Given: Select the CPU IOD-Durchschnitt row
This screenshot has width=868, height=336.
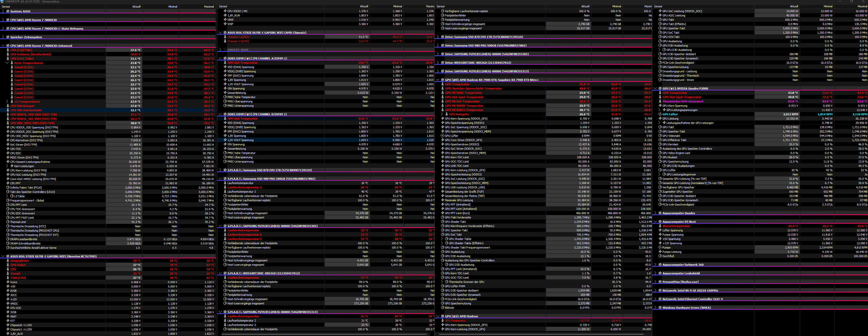Looking at the screenshot, I should click(x=108, y=110).
